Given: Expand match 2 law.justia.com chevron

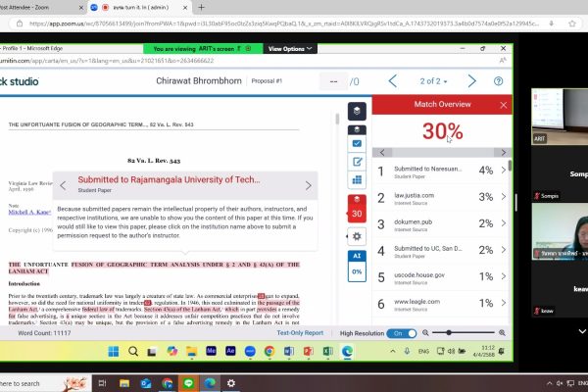Looking at the screenshot, I should pos(504,197).
